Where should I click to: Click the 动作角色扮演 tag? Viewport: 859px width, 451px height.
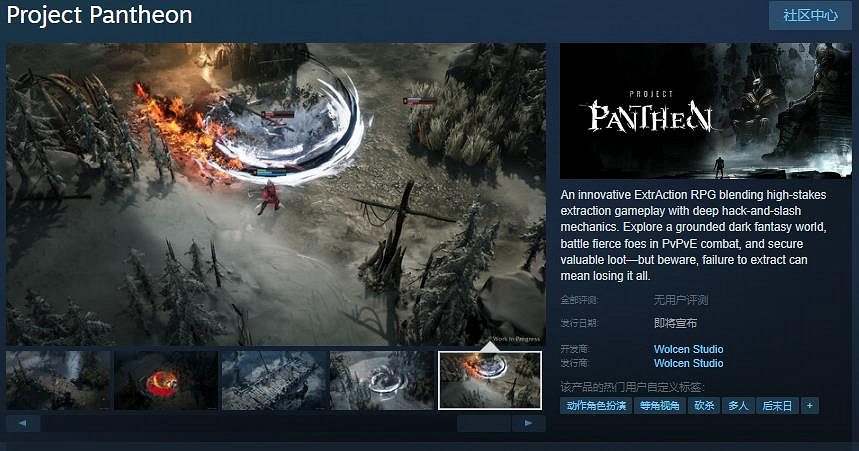(x=596, y=406)
